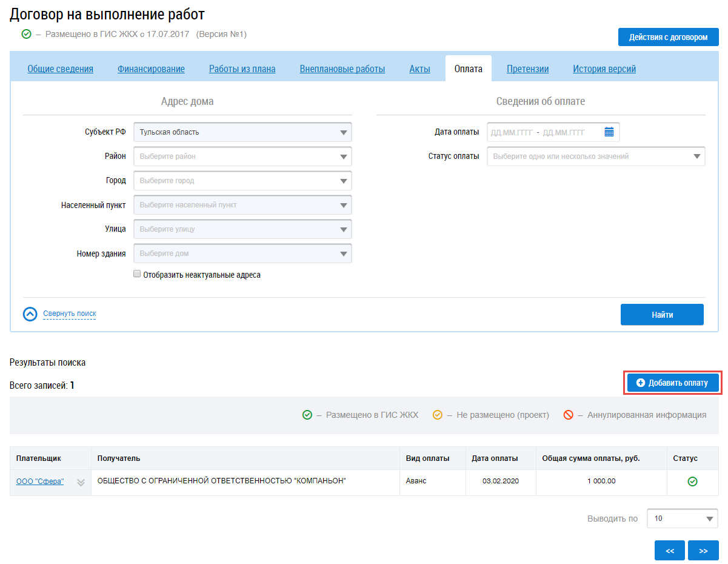This screenshot has height=564, width=728.
Task: Expand payer row double-chevron icon
Action: coord(81,483)
